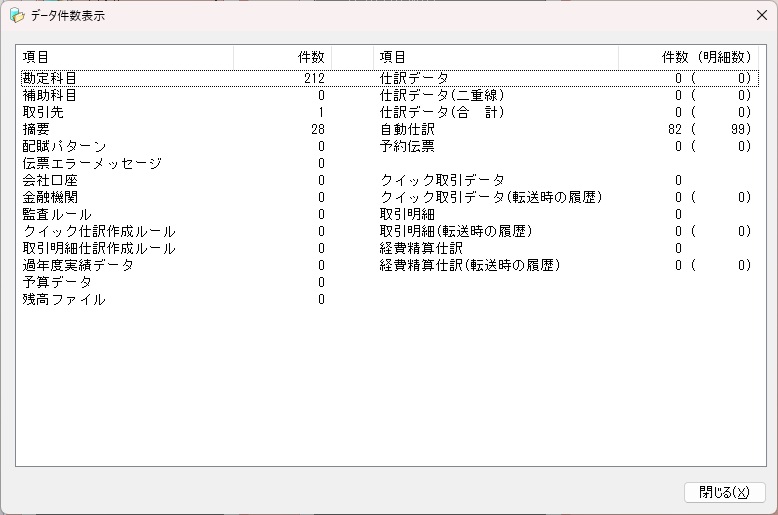Screen dimensions: 778x515
Task: Select the 伝票エラーメッセージ row
Action: coord(92,163)
